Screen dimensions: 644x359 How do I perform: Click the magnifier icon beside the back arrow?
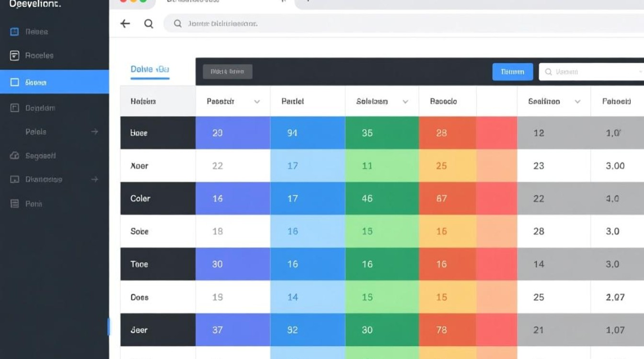tap(149, 23)
